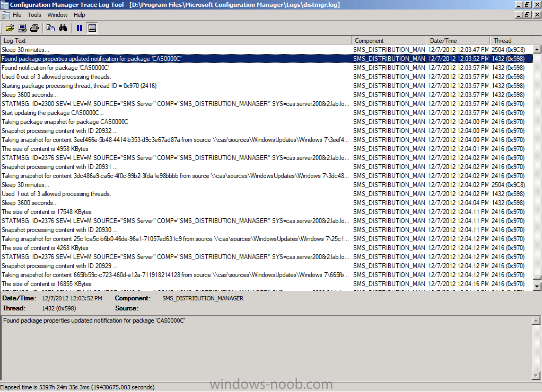Click the details pane Component value 'SMS_DISTRIBUTION_MANAGER'
The width and height of the screenshot is (542, 392).
click(203, 298)
